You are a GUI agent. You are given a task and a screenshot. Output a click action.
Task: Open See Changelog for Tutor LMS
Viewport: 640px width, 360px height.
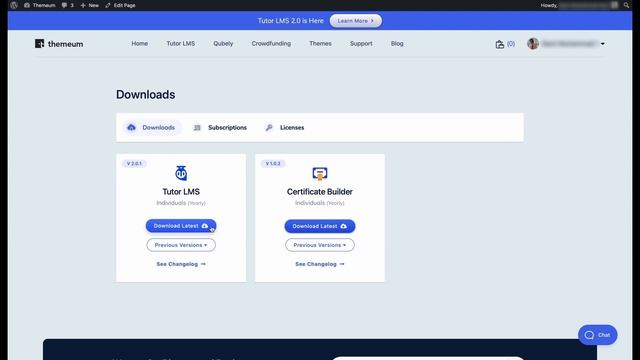click(181, 264)
